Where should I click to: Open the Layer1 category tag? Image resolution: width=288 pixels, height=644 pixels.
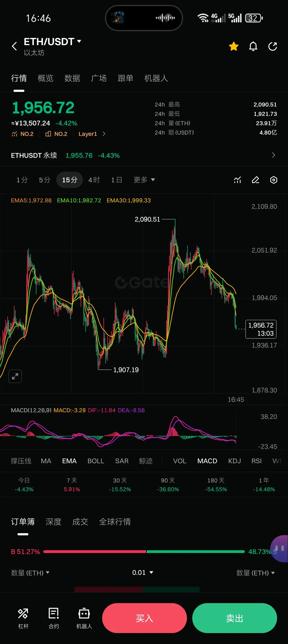(x=88, y=134)
